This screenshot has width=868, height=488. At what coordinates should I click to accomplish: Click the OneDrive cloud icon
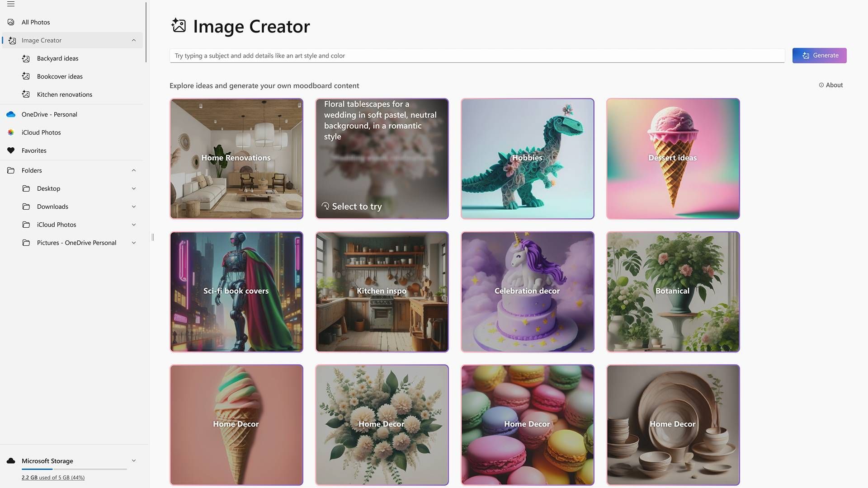pyautogui.click(x=11, y=114)
